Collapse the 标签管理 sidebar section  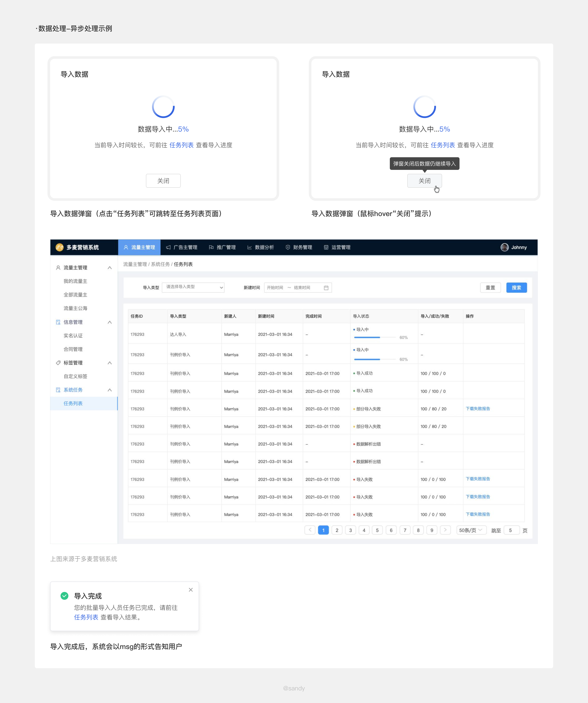point(110,363)
